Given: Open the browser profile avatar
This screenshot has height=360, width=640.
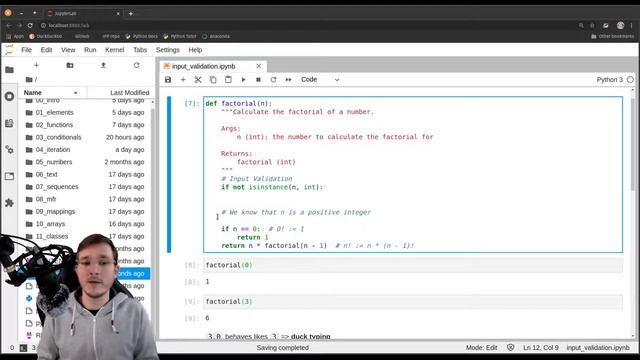Looking at the screenshot, I should pos(620,25).
